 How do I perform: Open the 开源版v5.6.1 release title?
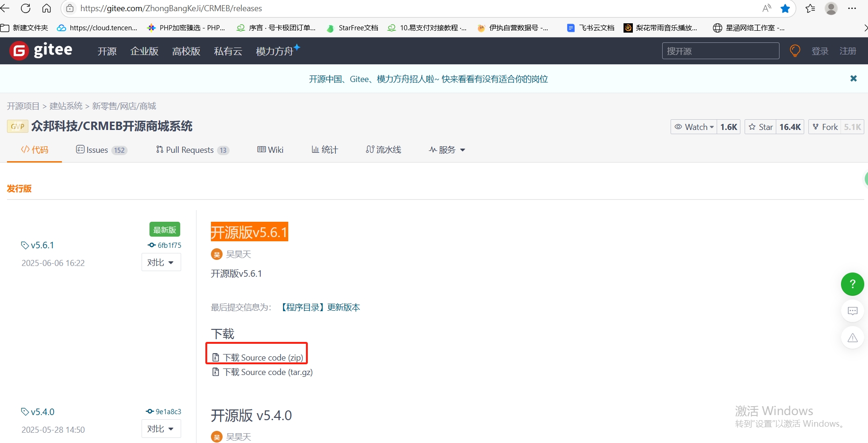pyautogui.click(x=250, y=232)
